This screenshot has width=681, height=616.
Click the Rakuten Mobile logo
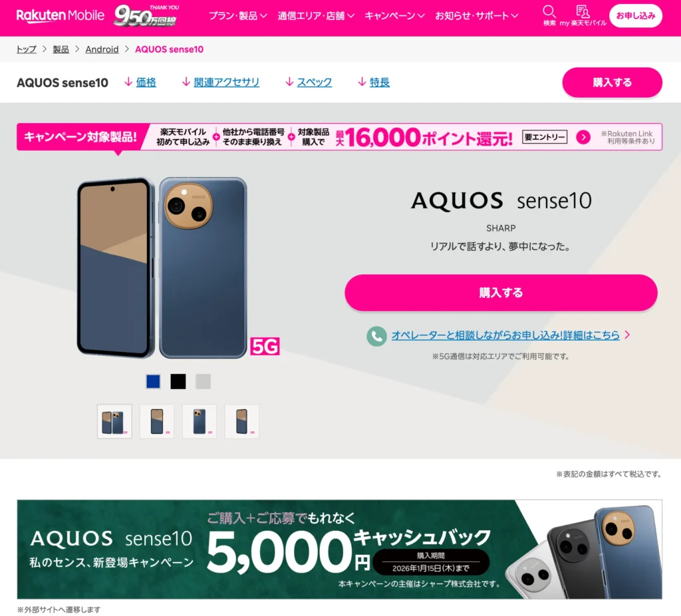point(61,16)
